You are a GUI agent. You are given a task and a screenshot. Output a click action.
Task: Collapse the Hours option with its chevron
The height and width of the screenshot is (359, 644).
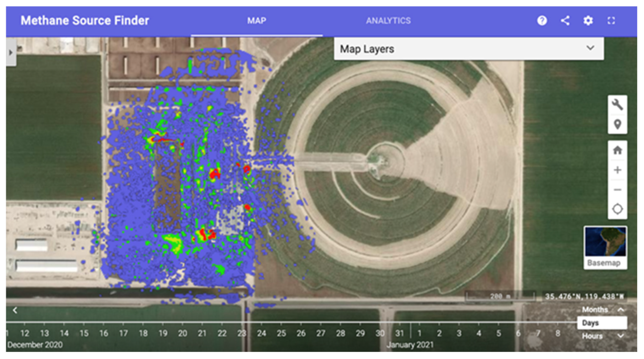point(621,336)
